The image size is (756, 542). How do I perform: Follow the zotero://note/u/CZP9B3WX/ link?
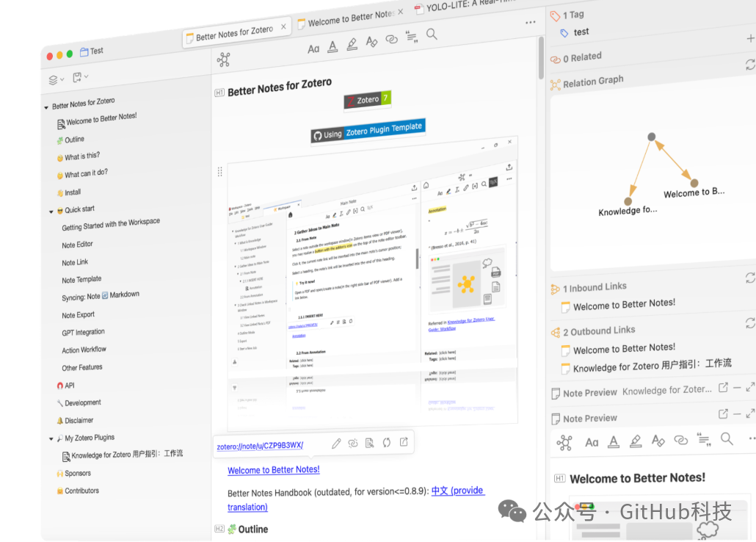click(260, 446)
